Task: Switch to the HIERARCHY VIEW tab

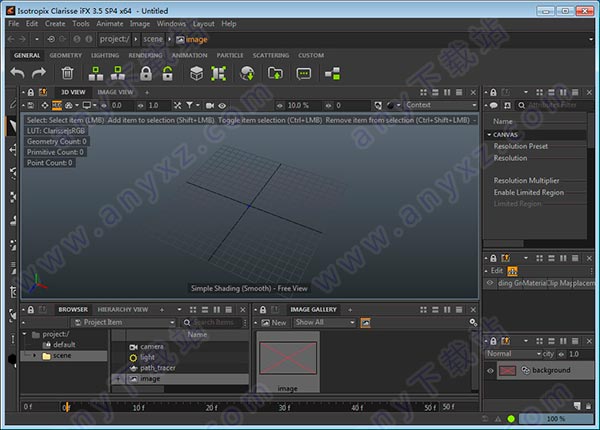Action: (123, 309)
